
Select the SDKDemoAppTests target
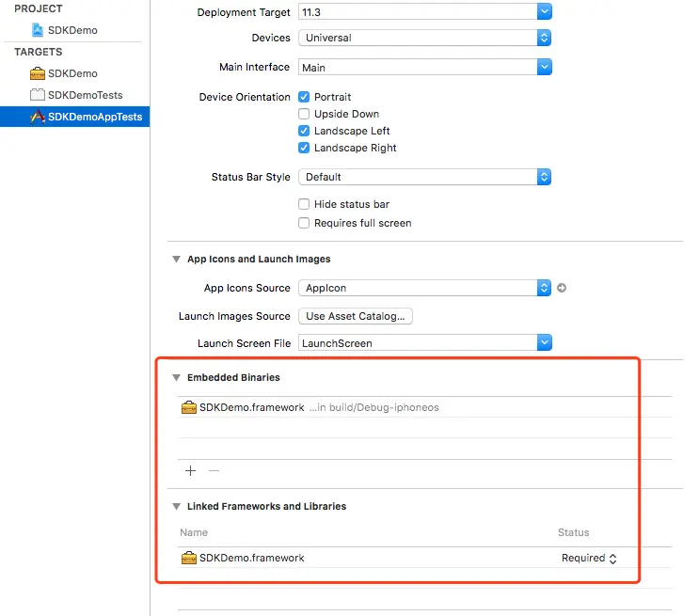tap(75, 117)
